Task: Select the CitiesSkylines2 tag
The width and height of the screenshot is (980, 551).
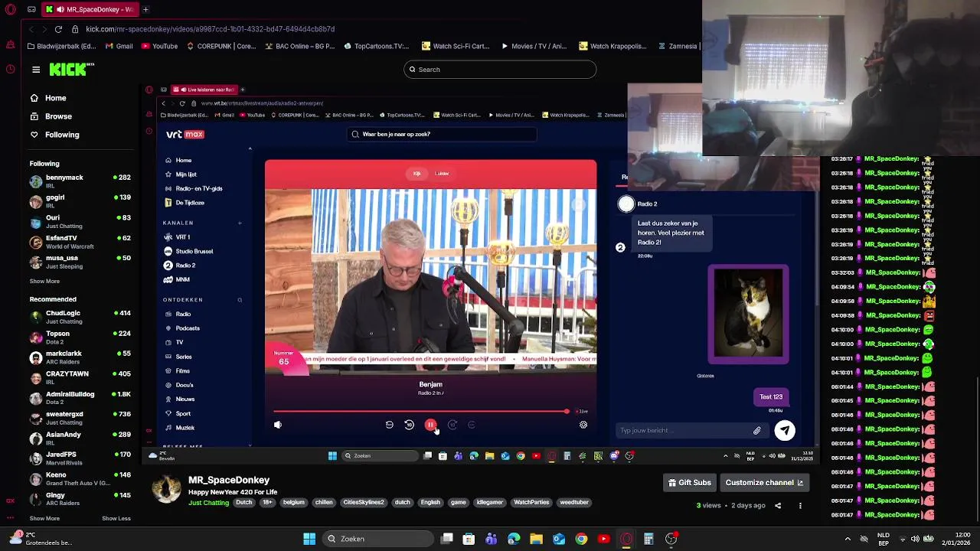Action: 363,503
